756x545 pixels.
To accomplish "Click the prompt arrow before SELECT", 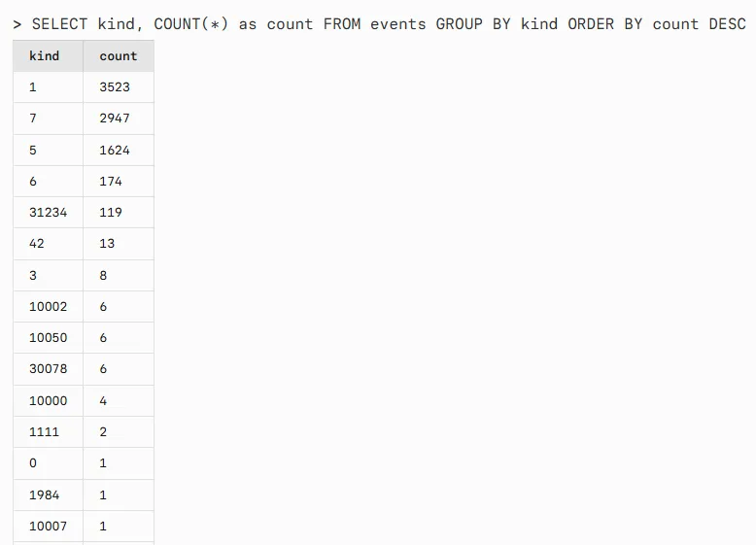I will (17, 24).
